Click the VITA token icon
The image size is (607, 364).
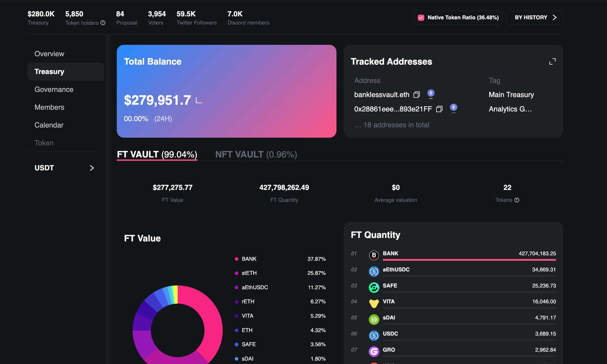click(374, 303)
